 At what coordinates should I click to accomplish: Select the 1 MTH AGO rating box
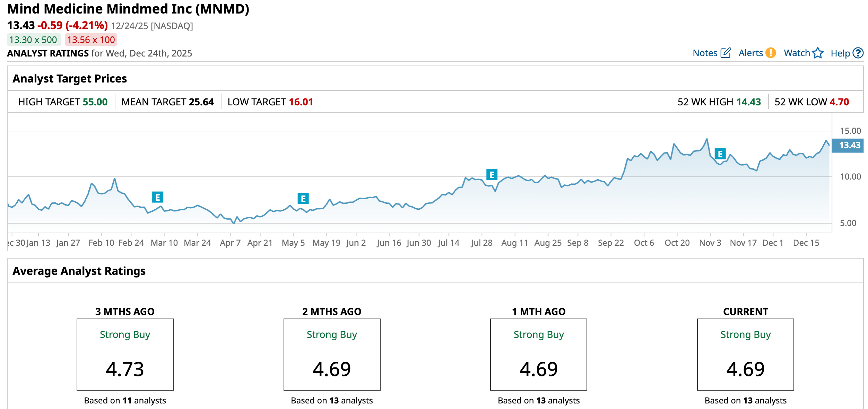(x=539, y=354)
